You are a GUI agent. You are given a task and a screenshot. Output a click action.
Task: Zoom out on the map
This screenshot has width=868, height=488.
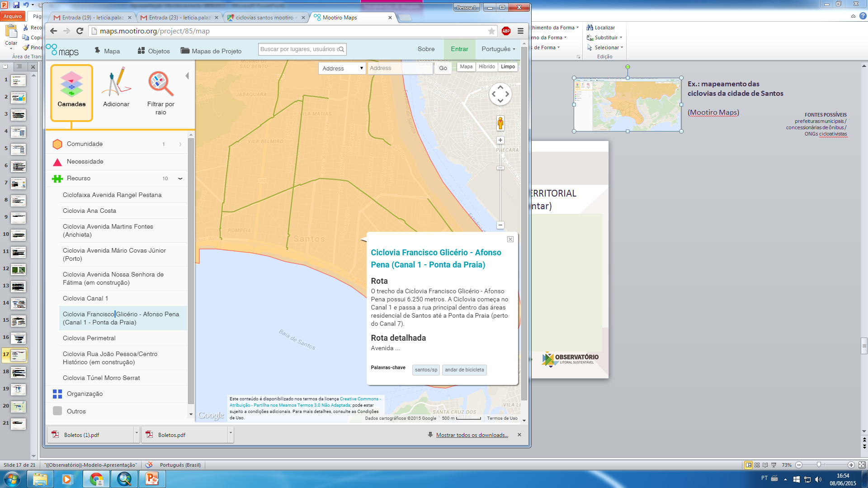[x=500, y=225]
